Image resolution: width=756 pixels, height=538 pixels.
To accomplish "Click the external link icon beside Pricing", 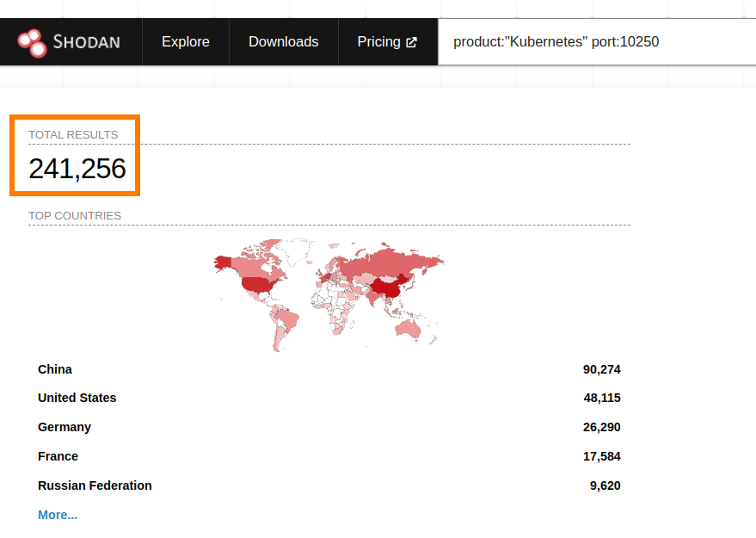I will click(411, 42).
